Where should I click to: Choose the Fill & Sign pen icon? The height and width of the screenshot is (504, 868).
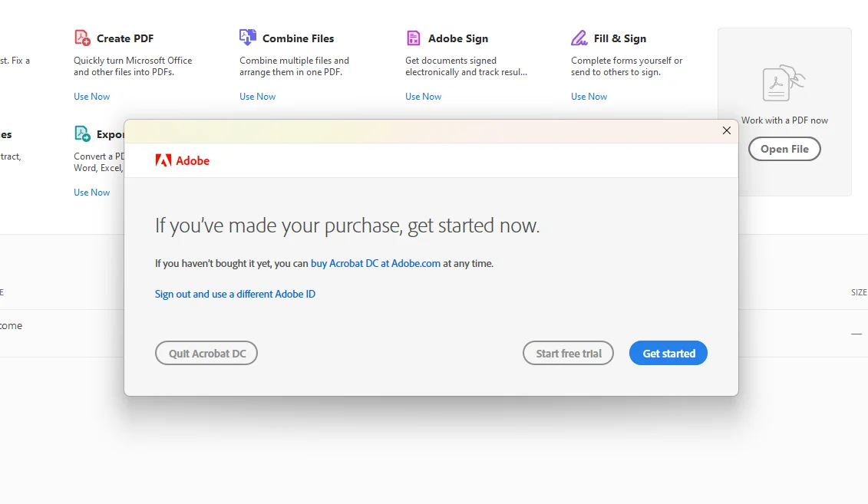[x=579, y=38]
